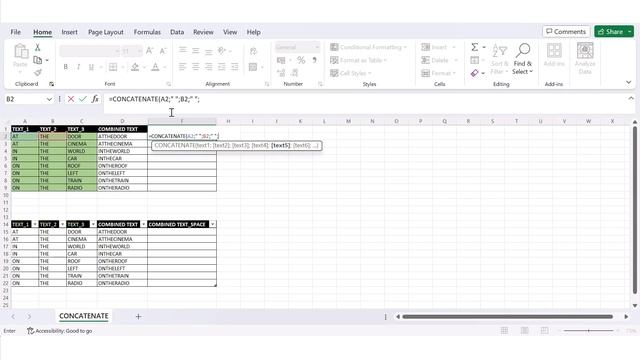Viewport: 640px width, 360px height.
Task: Toggle Center alignment in Alignment group
Action: [196, 67]
